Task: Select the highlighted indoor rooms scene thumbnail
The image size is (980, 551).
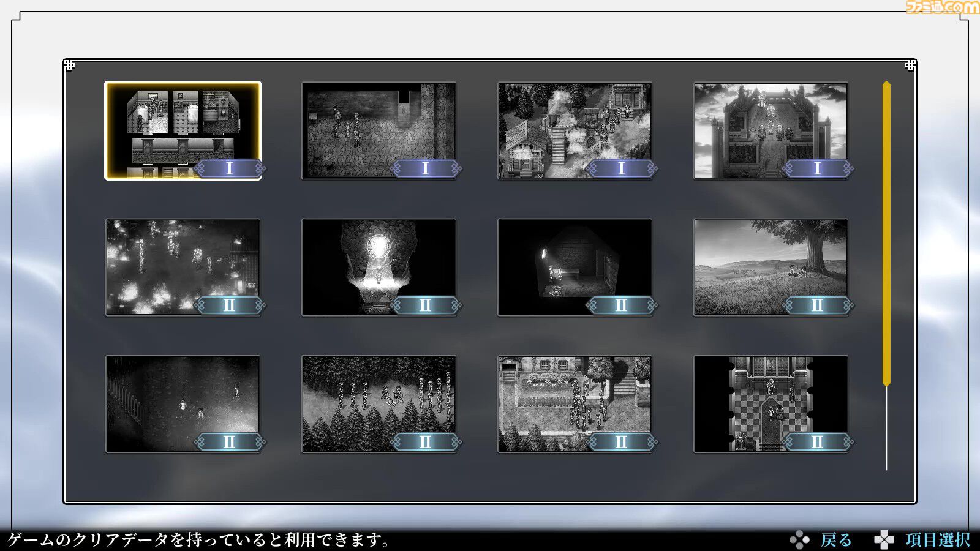Action: pos(183,130)
